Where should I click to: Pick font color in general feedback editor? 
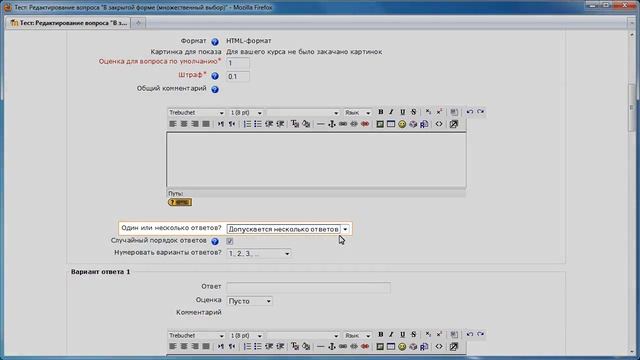click(x=295, y=124)
